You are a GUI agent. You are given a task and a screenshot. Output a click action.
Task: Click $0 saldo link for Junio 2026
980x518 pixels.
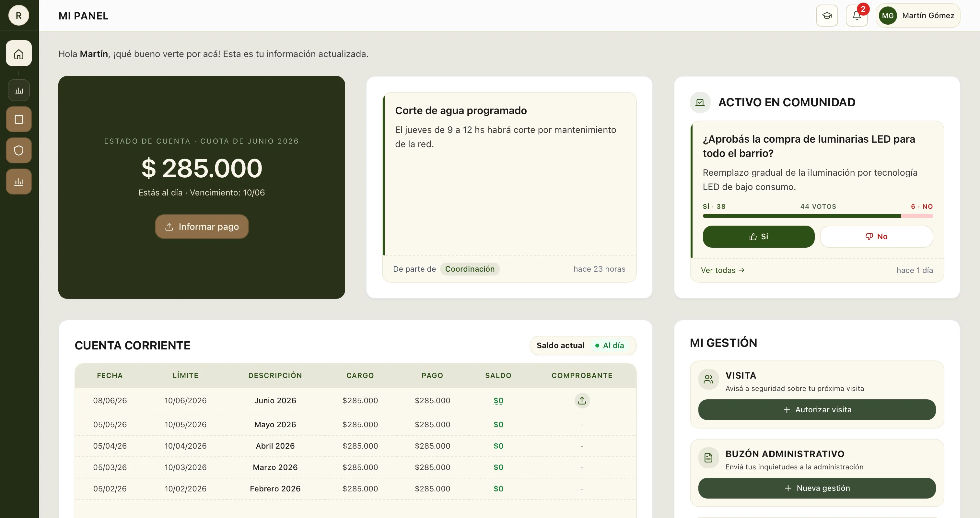coord(498,400)
